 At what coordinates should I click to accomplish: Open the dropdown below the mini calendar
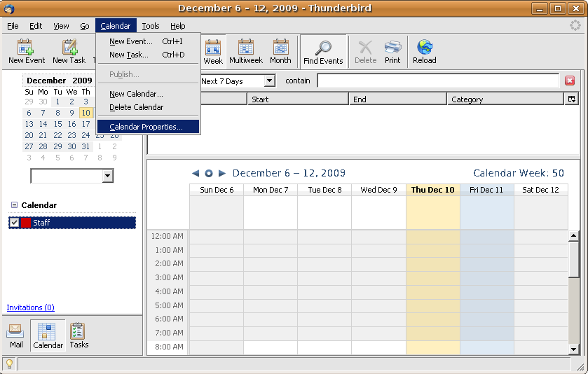(108, 176)
